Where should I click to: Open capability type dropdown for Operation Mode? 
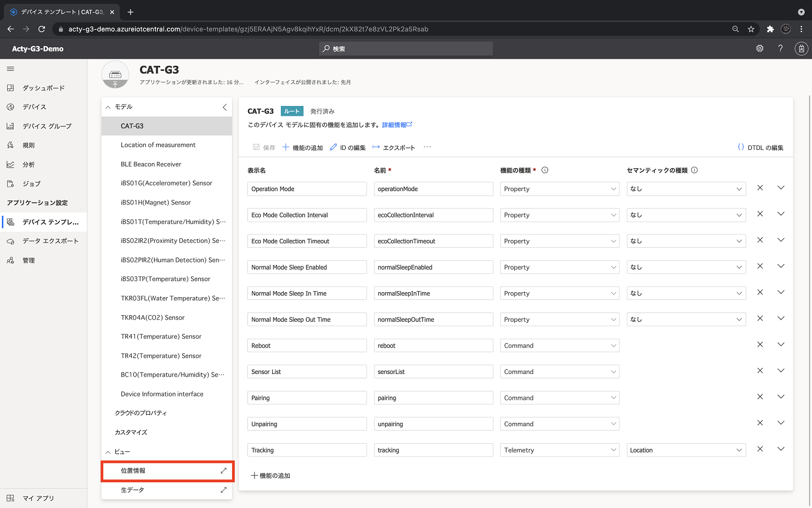coord(560,189)
